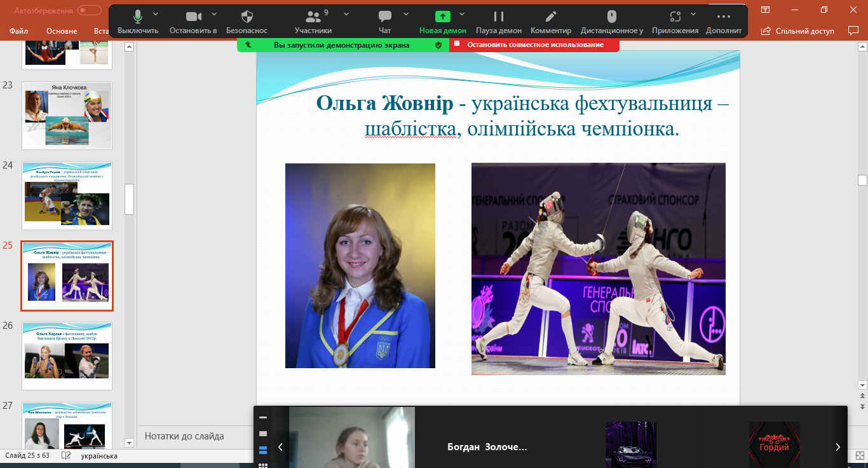Viewport: 868px width, 468px height.
Task: Select slide 23 thumbnail Яна Клочкова
Action: (67, 116)
